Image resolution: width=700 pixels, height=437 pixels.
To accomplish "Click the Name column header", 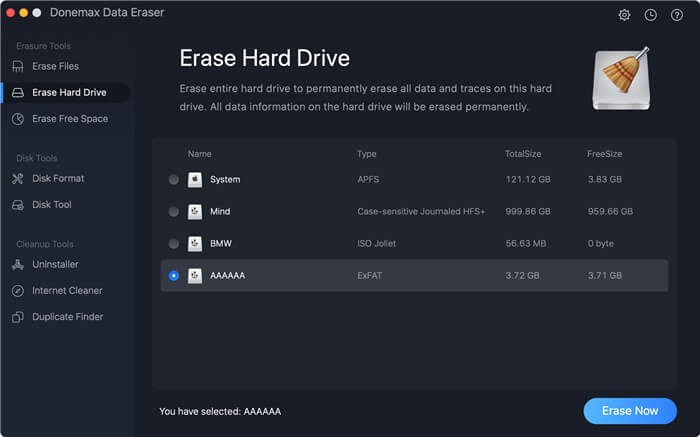I will click(200, 154).
